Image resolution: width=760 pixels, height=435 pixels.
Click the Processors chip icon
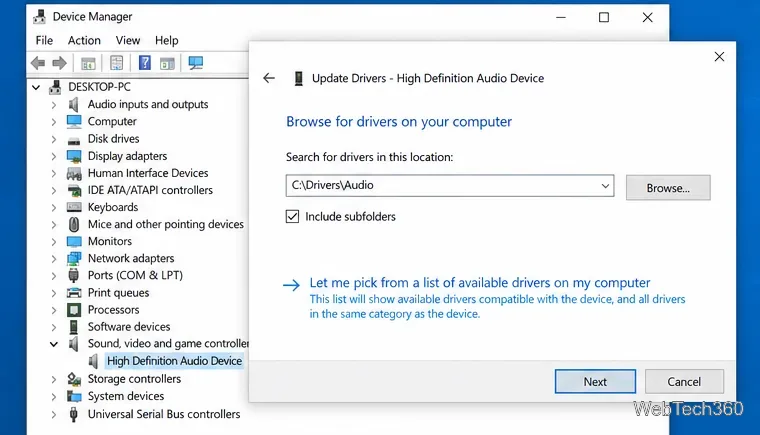[x=74, y=310]
